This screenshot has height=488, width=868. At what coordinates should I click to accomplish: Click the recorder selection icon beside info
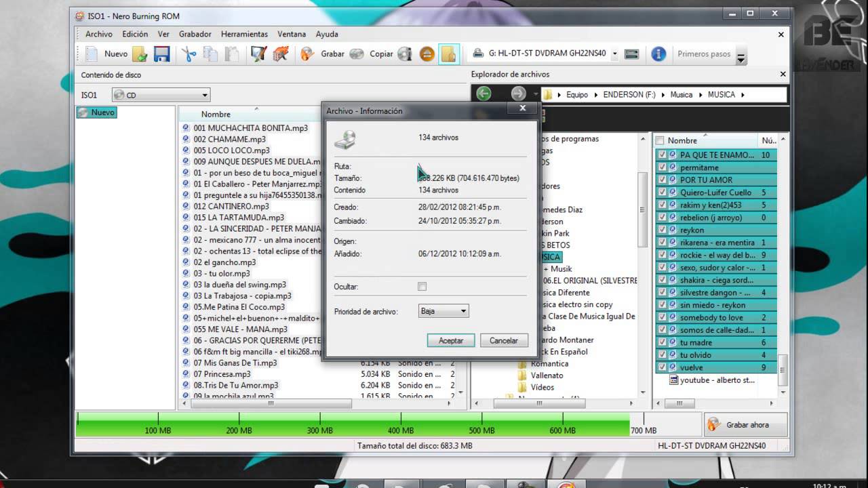tap(631, 54)
